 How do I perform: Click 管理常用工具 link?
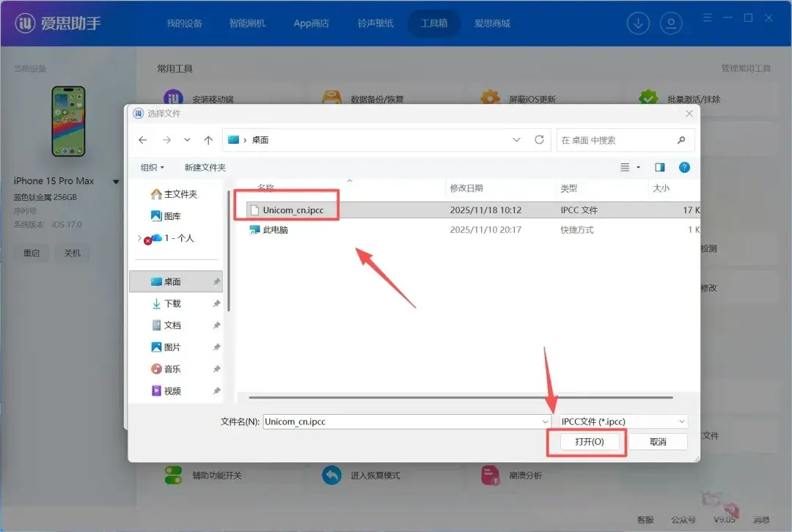(746, 69)
